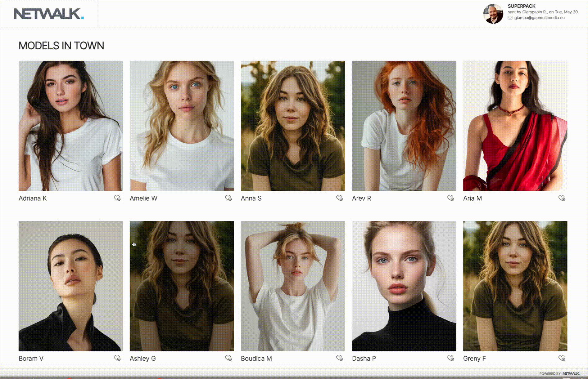This screenshot has height=379, width=588.
Task: Click the heart-plus icon under Arev R
Action: pyautogui.click(x=451, y=198)
